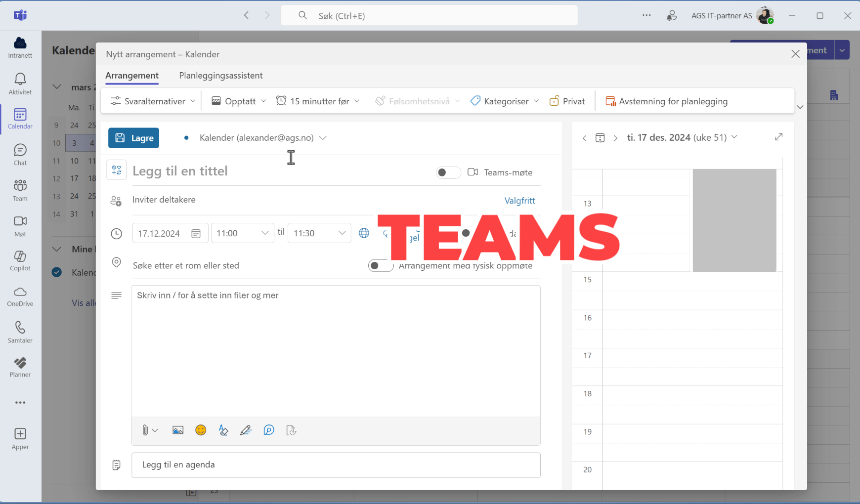Attach a file with the paperclip icon
This screenshot has height=504, width=860.
click(x=145, y=430)
